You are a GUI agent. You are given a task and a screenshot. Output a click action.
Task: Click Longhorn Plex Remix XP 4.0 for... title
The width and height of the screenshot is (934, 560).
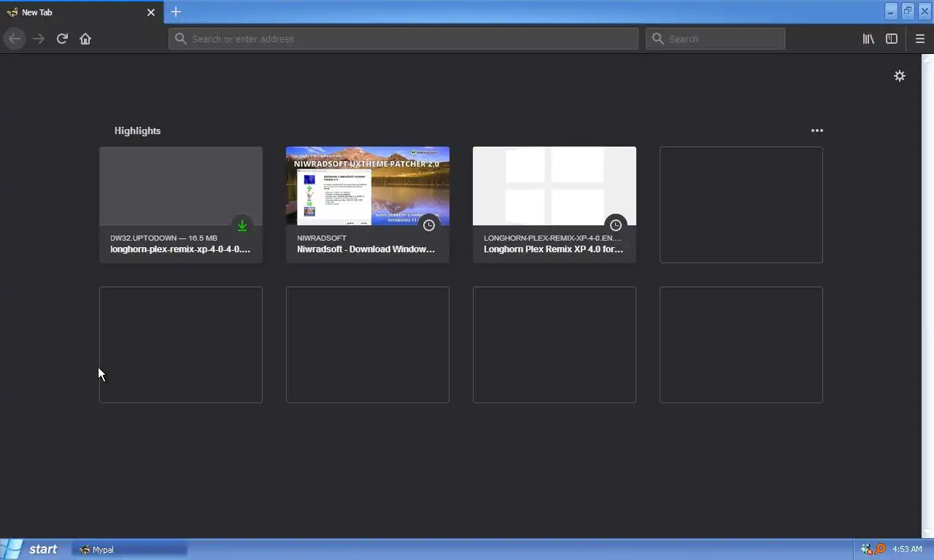pyautogui.click(x=553, y=249)
